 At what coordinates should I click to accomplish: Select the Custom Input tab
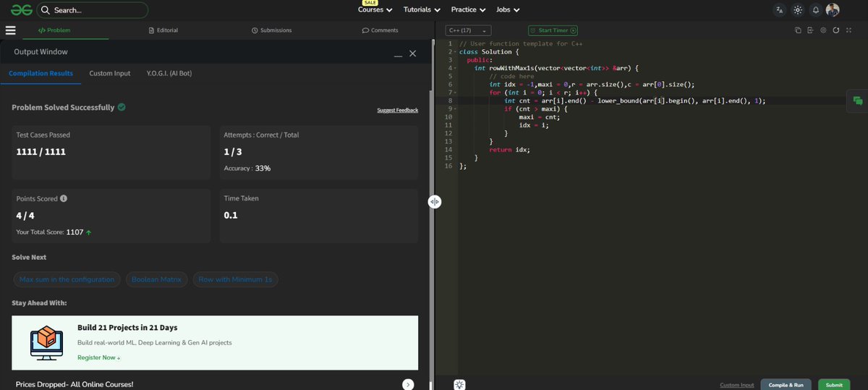coord(110,74)
